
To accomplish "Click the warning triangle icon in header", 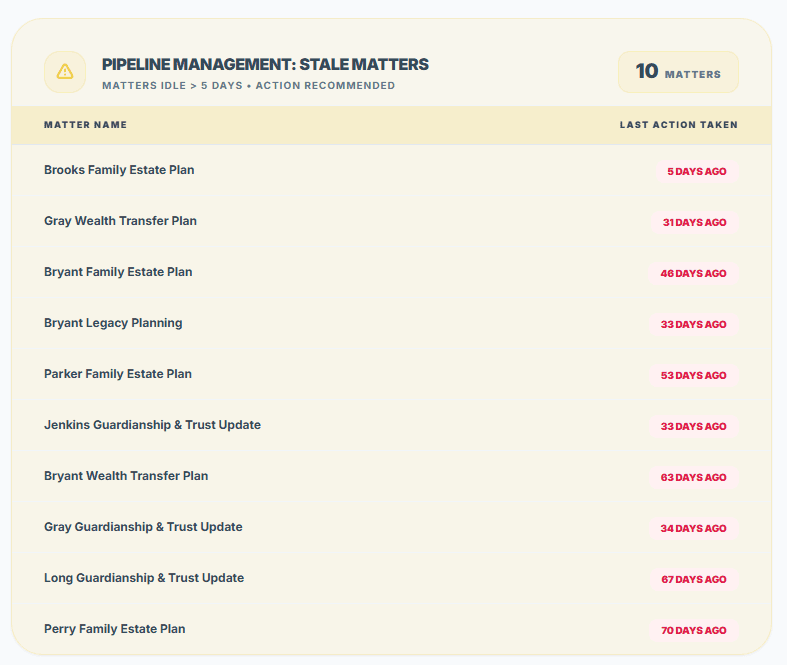I will (65, 72).
